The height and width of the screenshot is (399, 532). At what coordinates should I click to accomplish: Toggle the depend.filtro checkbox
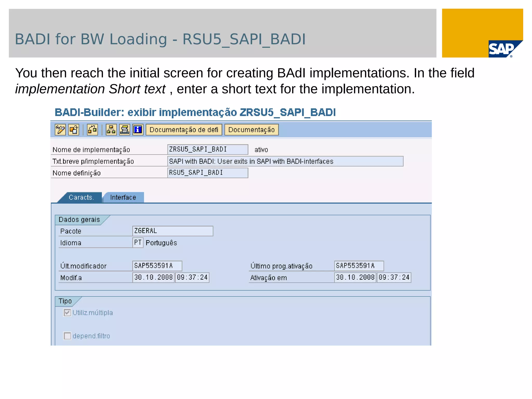point(67,336)
